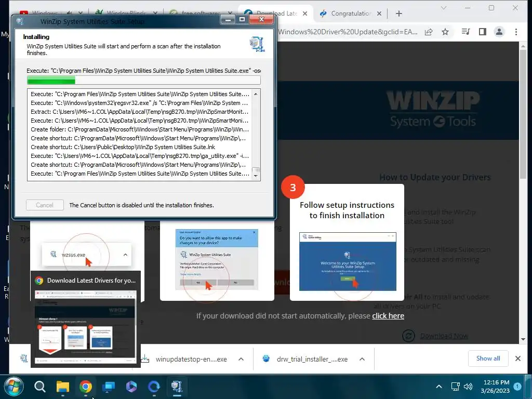Click the disabled Cancel button in setup

45,205
